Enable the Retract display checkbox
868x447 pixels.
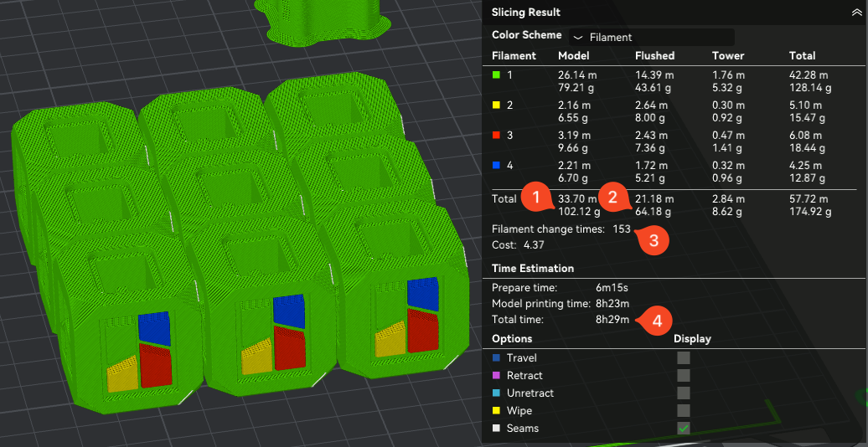click(684, 375)
